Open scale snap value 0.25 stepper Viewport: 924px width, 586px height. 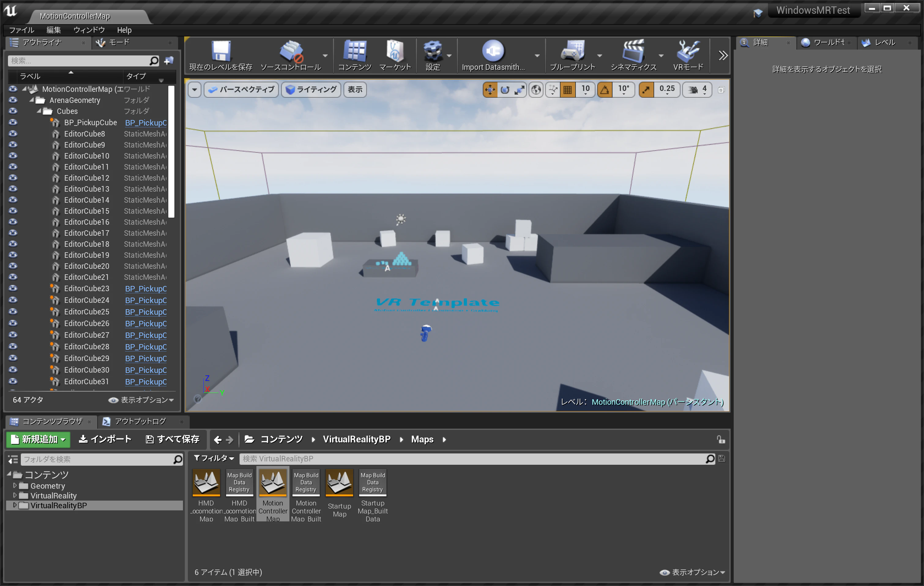click(x=667, y=90)
